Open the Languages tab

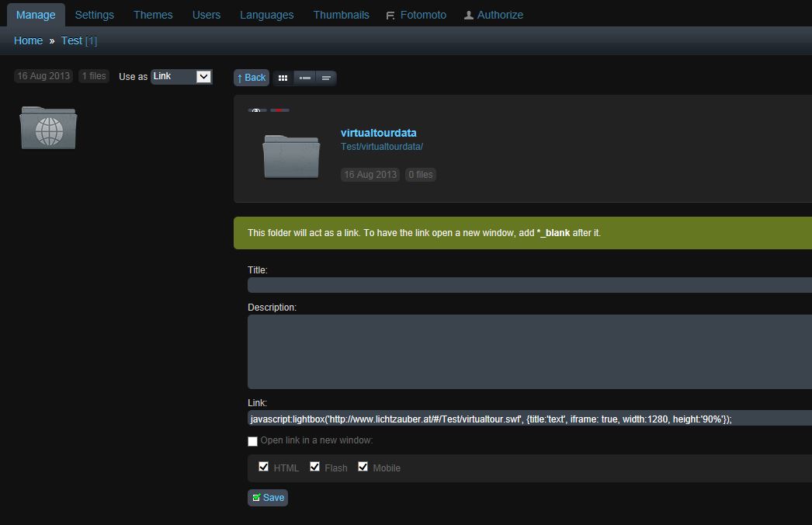(x=266, y=15)
